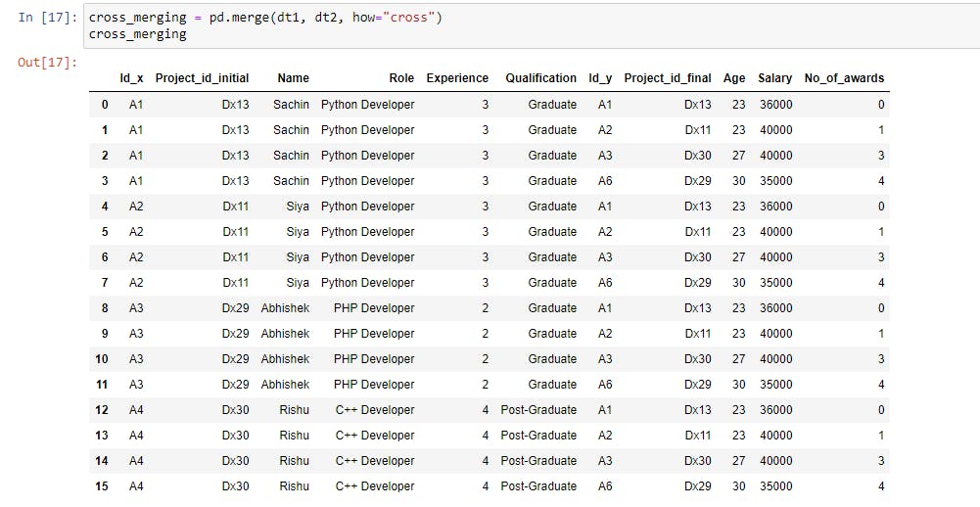Click Python Developer in row 1

pyautogui.click(x=367, y=130)
